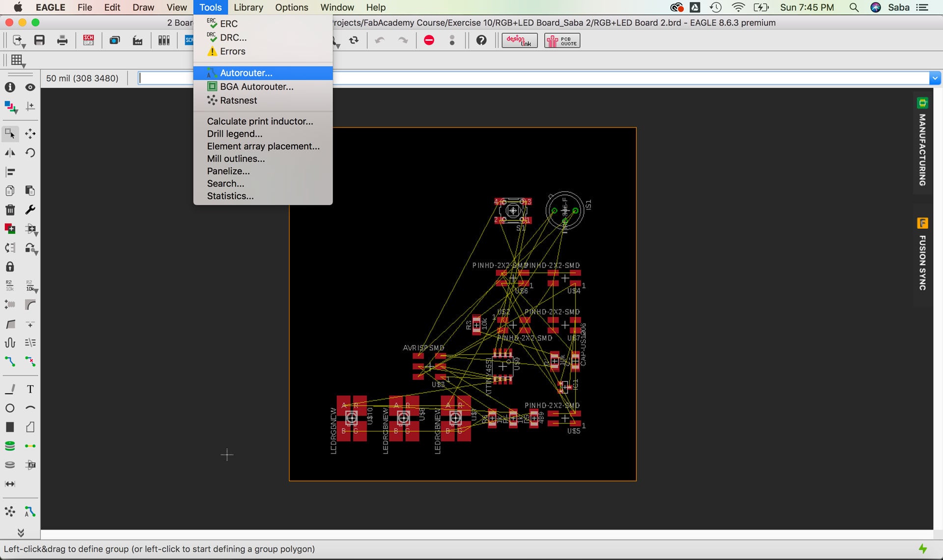The image size is (943, 560).
Task: Click the Print toolbar icon
Action: (x=62, y=40)
